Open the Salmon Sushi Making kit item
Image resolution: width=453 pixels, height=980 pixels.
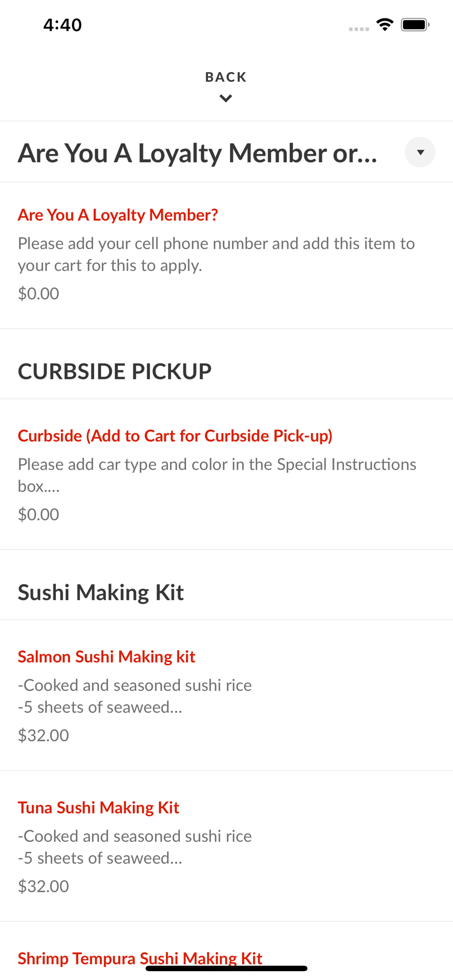(x=106, y=657)
